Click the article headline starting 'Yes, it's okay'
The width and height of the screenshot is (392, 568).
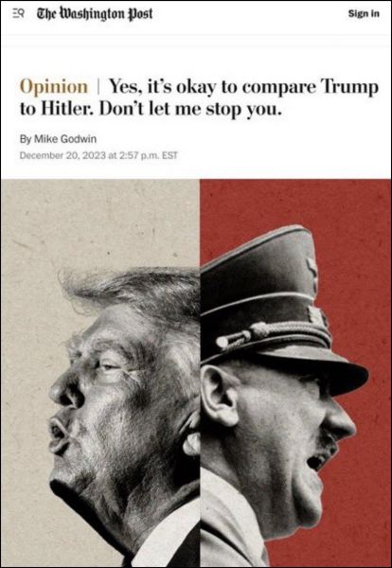coord(199,98)
